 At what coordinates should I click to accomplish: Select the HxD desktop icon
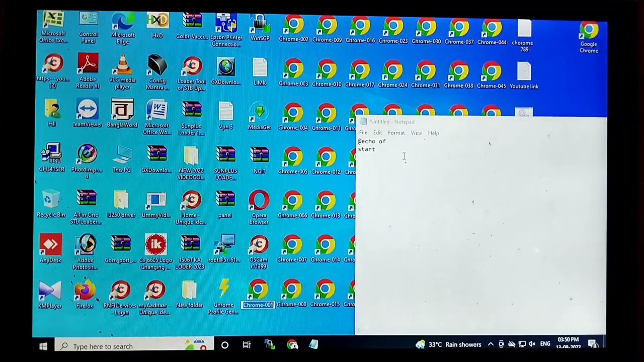pos(157,26)
